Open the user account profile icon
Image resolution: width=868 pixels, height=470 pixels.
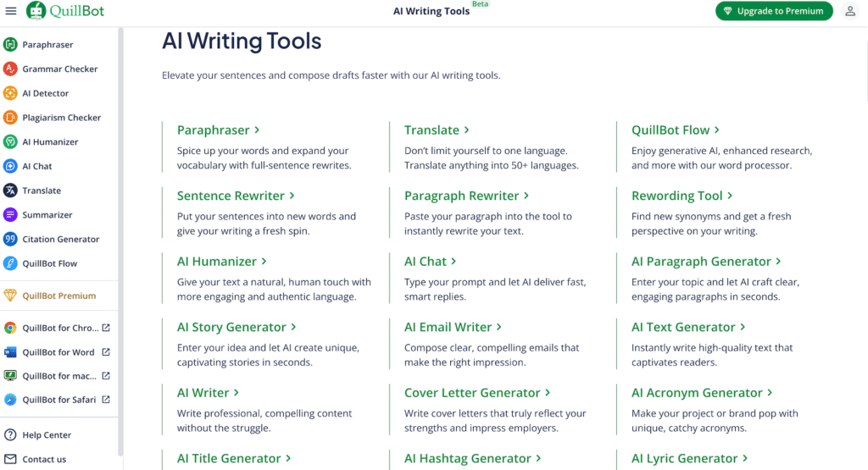coord(850,11)
